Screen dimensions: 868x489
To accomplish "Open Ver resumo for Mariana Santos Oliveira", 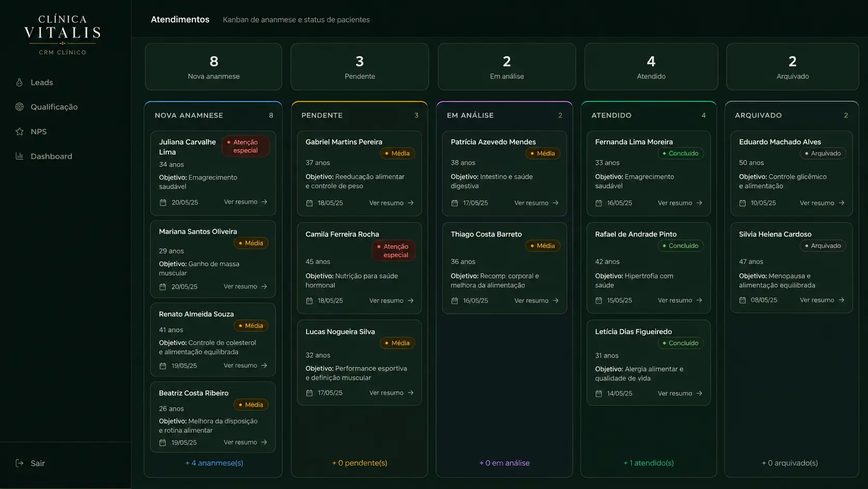I will coord(246,286).
